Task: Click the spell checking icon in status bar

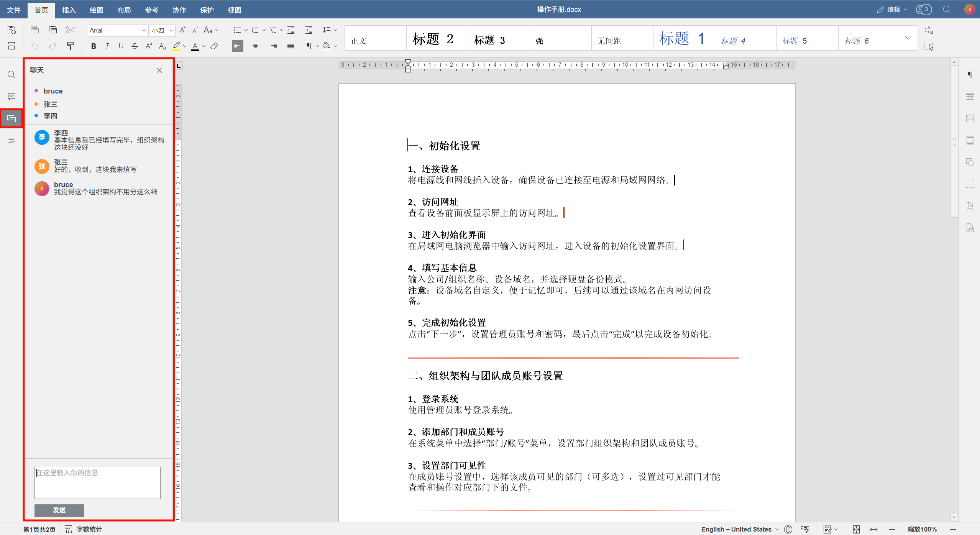Action: click(x=804, y=529)
